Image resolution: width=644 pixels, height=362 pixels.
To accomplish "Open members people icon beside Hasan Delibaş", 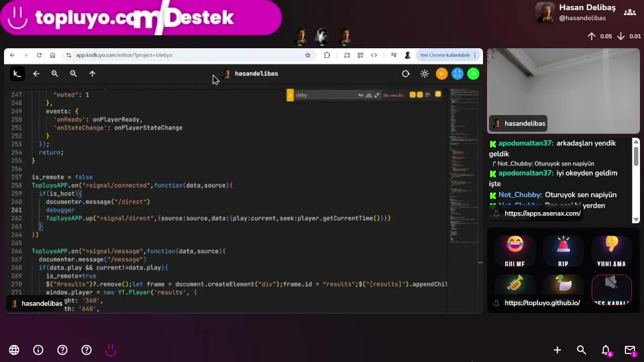I will pyautogui.click(x=630, y=13).
